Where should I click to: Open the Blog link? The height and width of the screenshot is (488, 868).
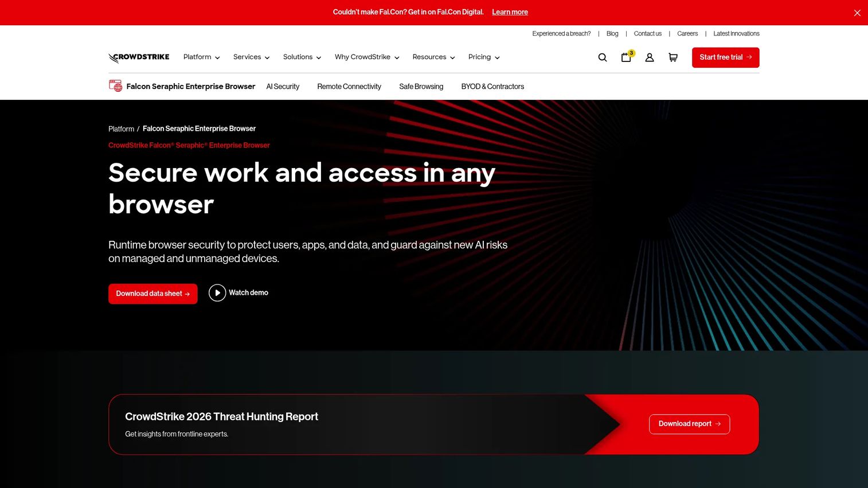pyautogui.click(x=612, y=34)
